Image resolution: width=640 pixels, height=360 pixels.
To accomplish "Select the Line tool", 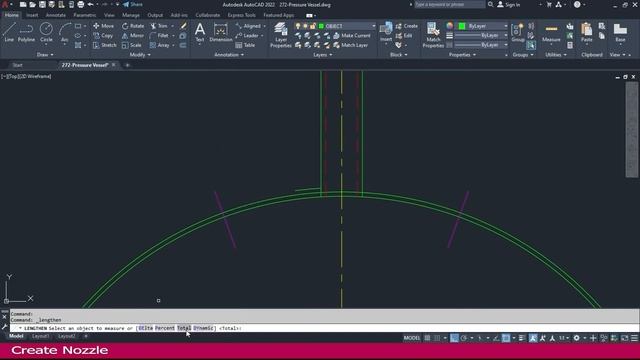I will point(9,32).
